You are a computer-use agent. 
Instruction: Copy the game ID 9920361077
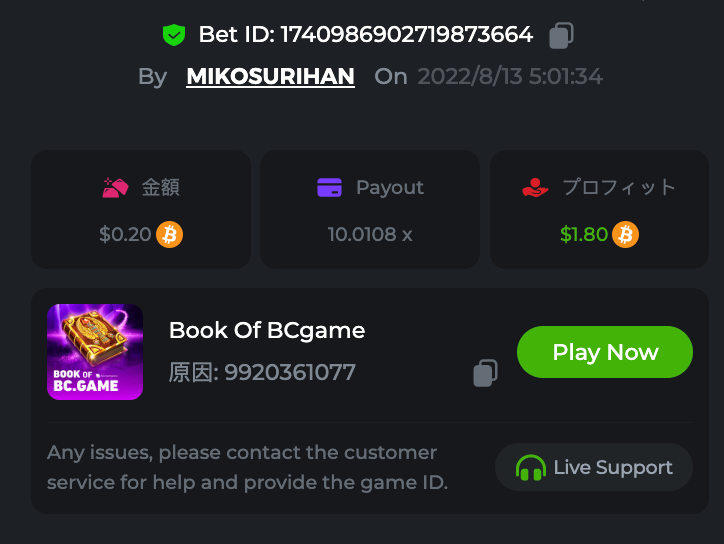pyautogui.click(x=485, y=373)
